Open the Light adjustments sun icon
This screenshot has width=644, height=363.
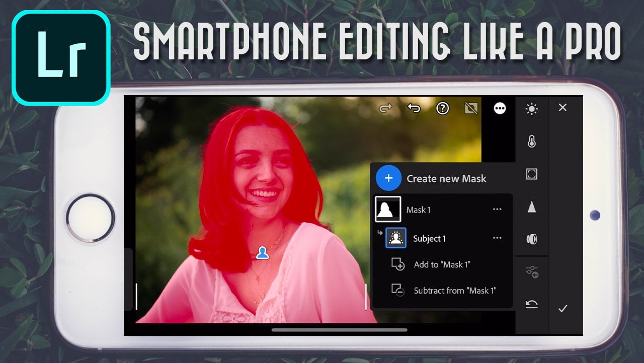click(531, 108)
